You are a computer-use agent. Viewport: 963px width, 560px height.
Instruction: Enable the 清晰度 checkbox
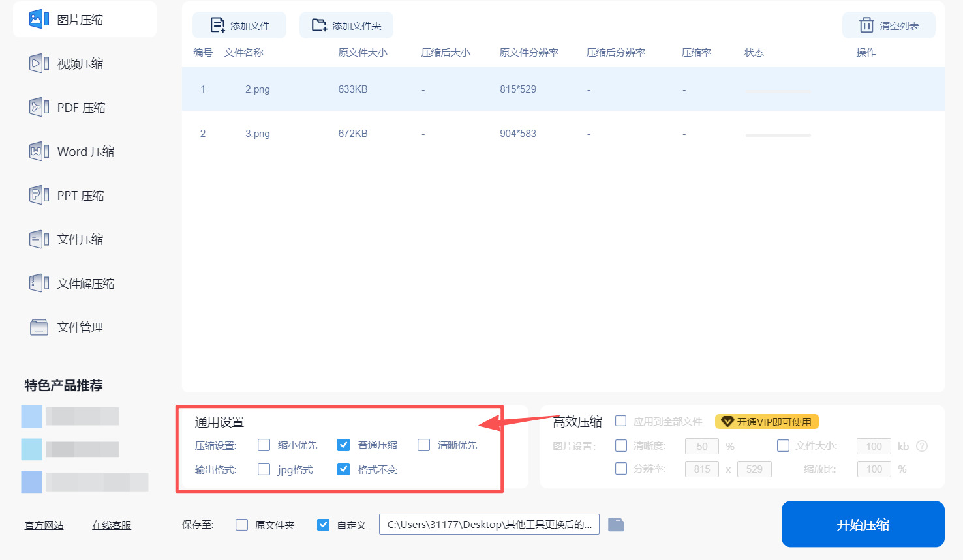tap(621, 446)
